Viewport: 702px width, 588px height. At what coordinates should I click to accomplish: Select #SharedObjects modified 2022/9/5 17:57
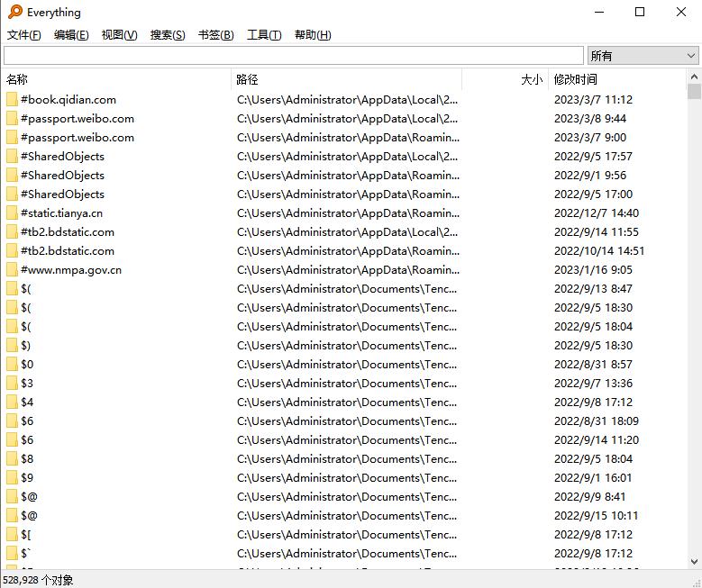click(x=63, y=156)
